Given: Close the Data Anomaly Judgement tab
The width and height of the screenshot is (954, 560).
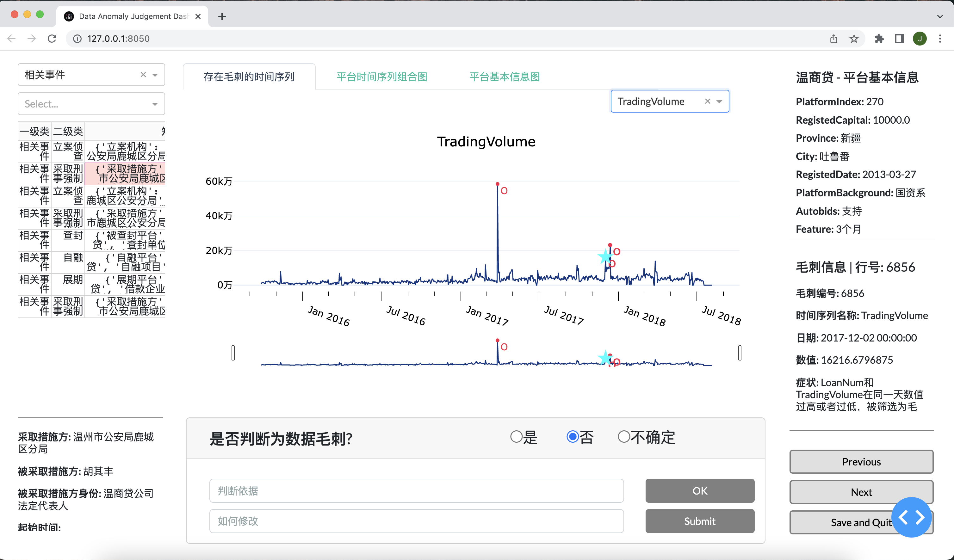Looking at the screenshot, I should click(x=198, y=16).
